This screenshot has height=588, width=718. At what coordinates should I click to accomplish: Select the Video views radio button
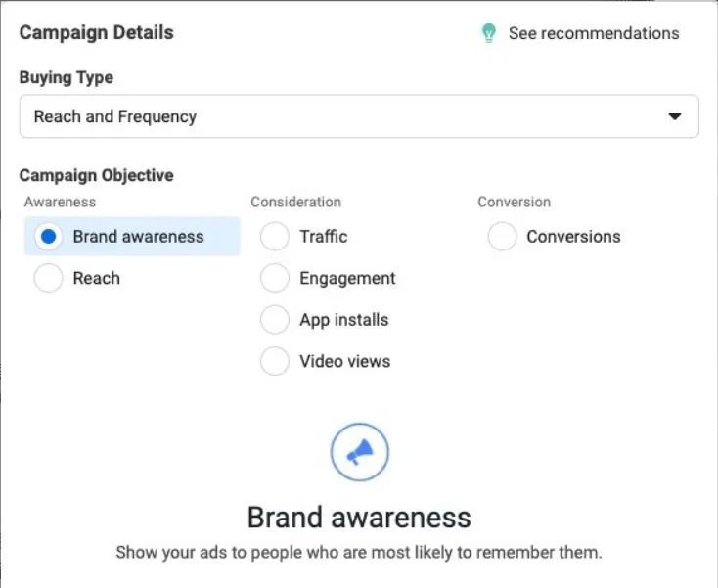pos(275,361)
